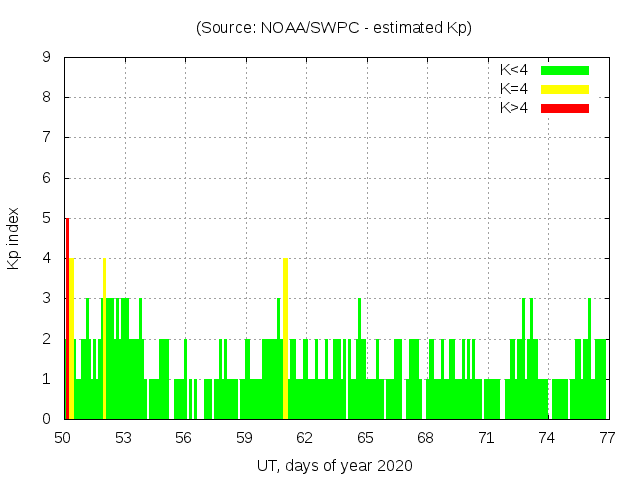
Task: Click the yellow K=4 legend swatch
Action: 565,89
